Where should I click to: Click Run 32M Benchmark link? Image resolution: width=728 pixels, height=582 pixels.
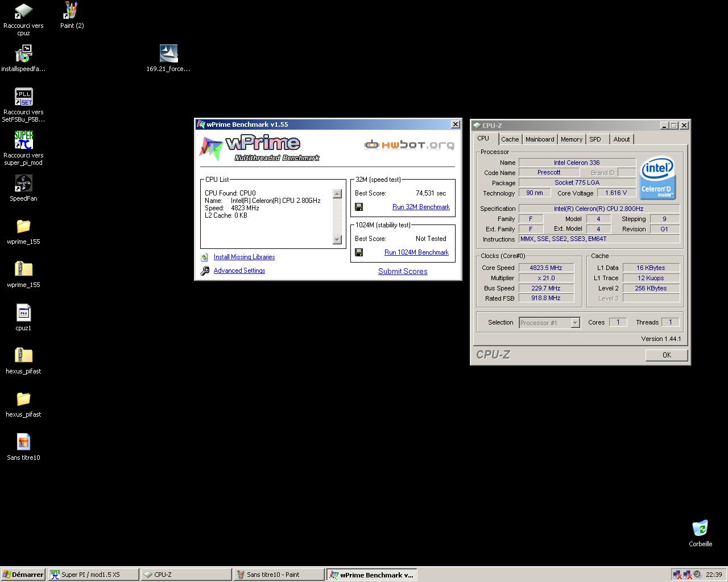[421, 207]
